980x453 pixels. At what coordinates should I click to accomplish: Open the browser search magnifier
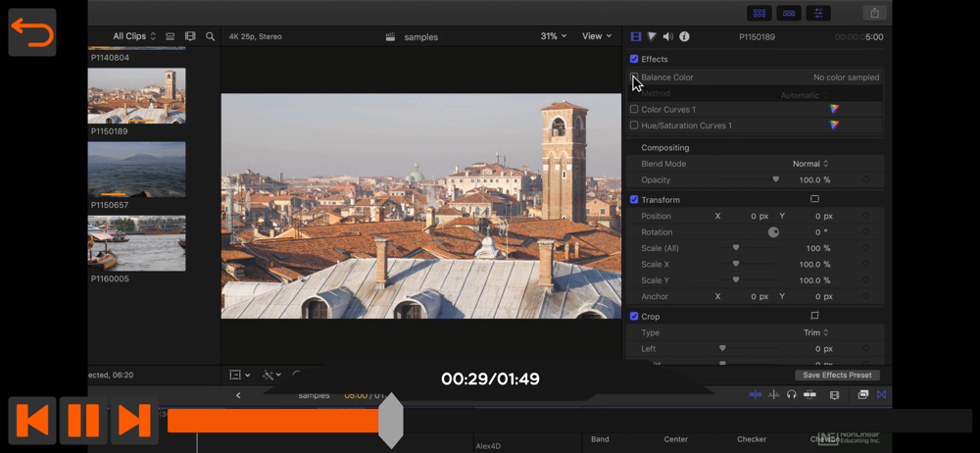pyautogui.click(x=211, y=37)
